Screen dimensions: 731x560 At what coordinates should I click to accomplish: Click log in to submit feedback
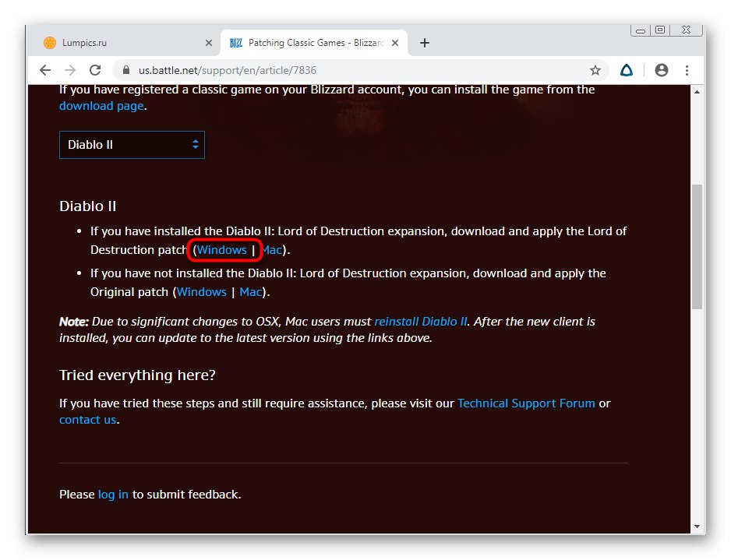(113, 495)
